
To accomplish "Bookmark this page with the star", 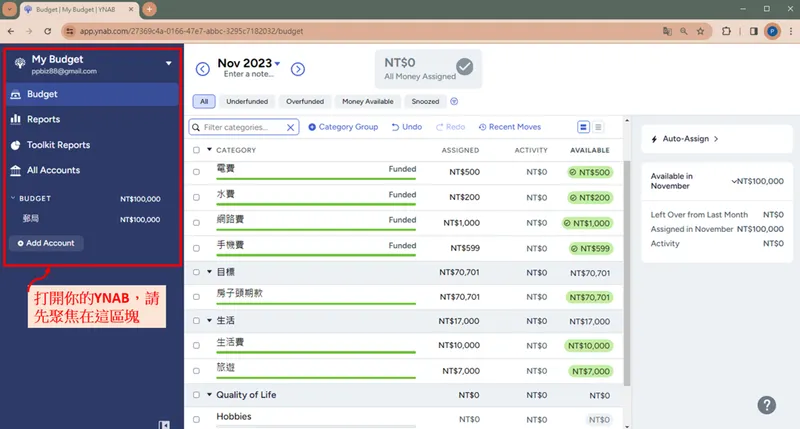I will [701, 31].
